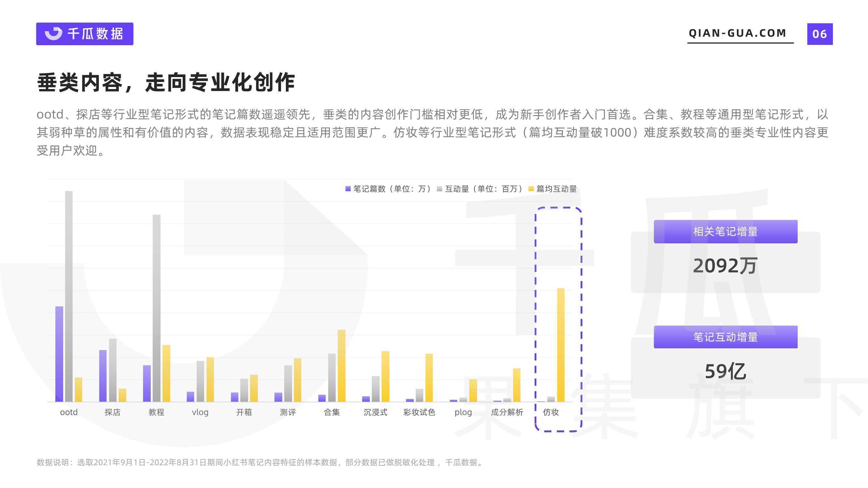This screenshot has height=488, width=868.
Task: Click the 仿妆 axis label
Action: tap(551, 412)
